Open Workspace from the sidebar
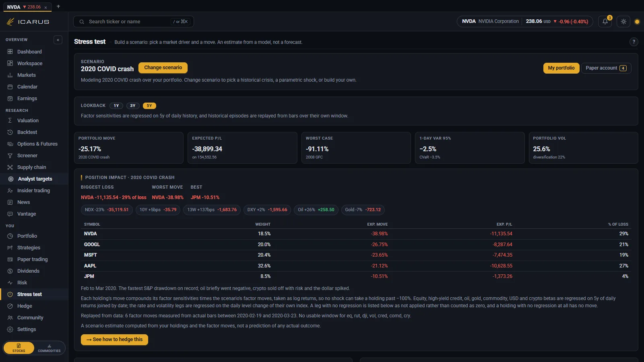The height and width of the screenshot is (362, 644). point(34,63)
